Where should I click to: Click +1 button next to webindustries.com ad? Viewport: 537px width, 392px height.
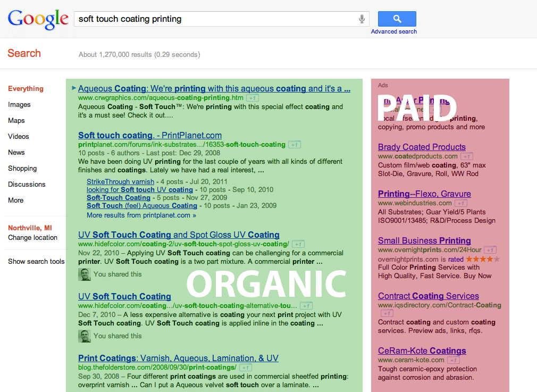[461, 203]
